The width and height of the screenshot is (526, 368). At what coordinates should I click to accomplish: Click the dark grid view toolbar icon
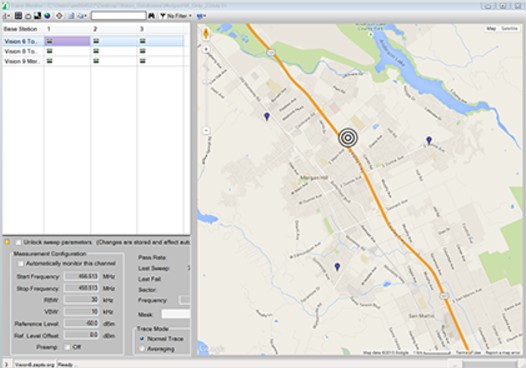pyautogui.click(x=18, y=15)
